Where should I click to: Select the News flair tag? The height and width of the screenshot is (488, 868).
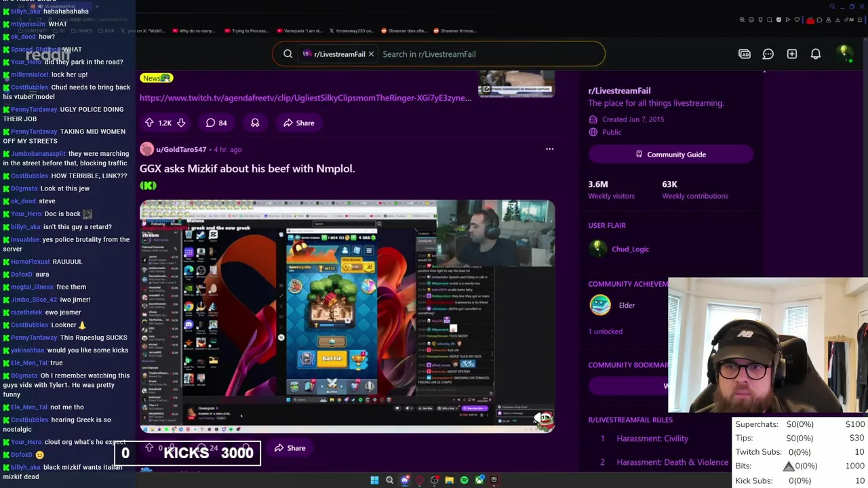(156, 78)
